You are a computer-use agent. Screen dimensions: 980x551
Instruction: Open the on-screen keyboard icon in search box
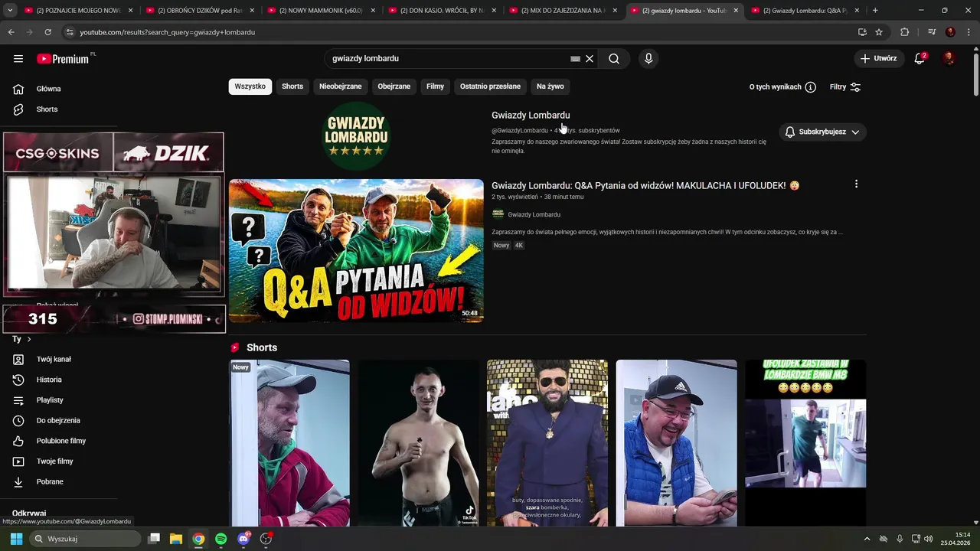tap(575, 59)
